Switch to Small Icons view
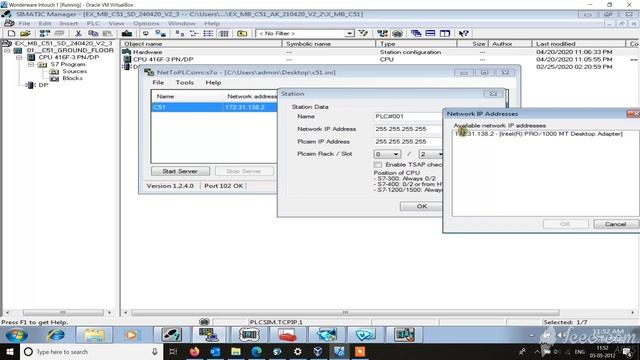The image size is (640, 360). 194,33
